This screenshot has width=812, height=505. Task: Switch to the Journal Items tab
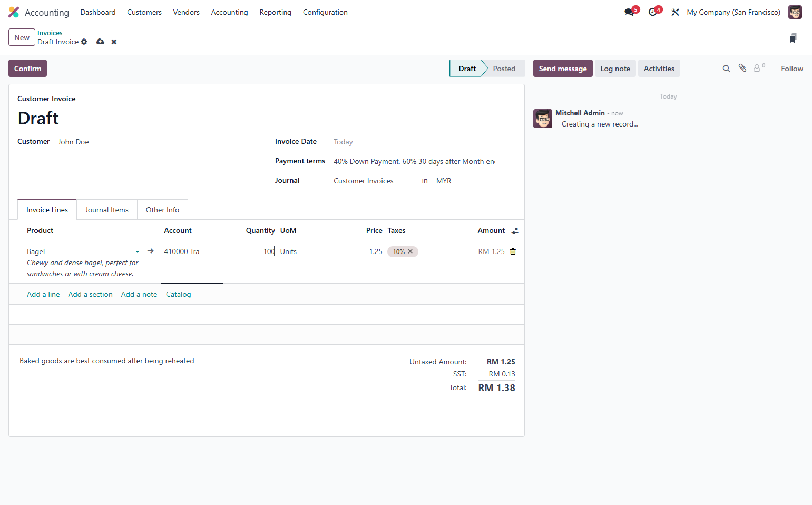pyautogui.click(x=107, y=210)
